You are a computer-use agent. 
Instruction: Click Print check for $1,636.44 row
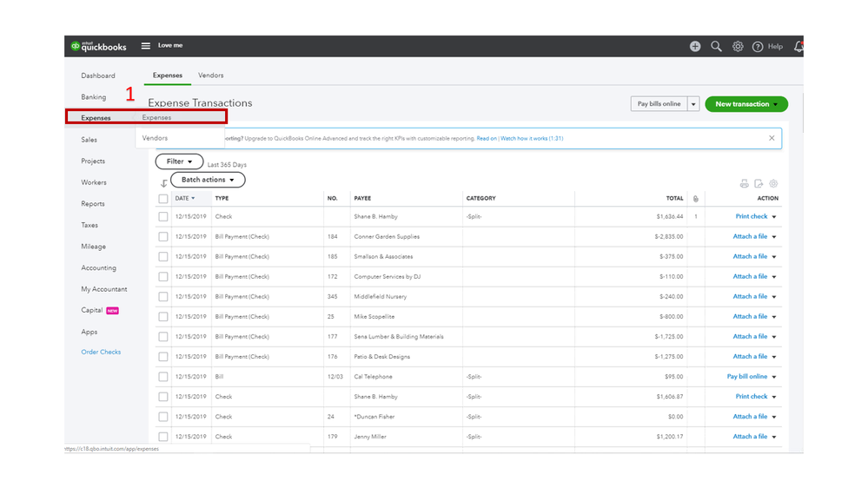pyautogui.click(x=752, y=216)
